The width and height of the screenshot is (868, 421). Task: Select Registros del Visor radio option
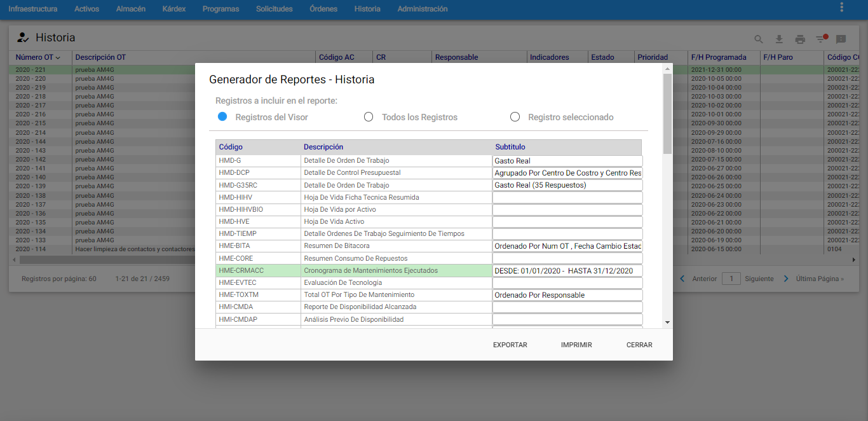[x=222, y=117]
